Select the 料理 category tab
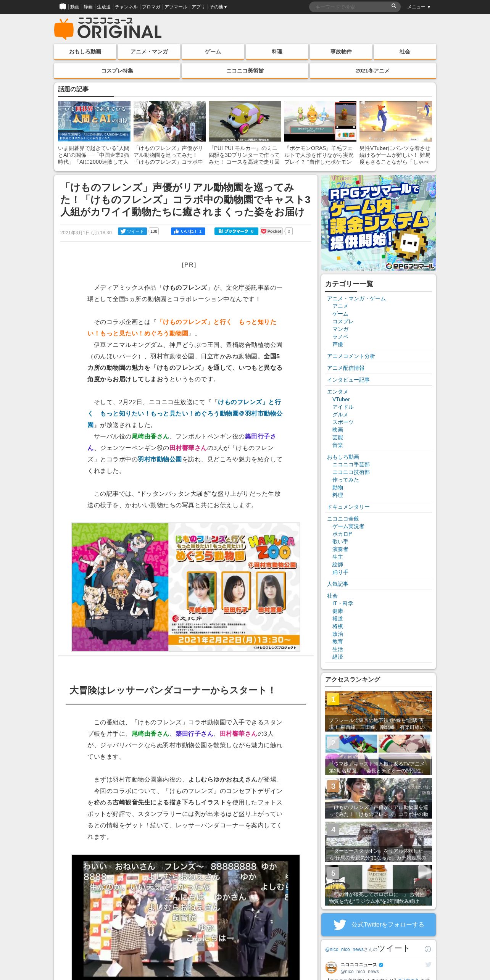 pyautogui.click(x=277, y=52)
